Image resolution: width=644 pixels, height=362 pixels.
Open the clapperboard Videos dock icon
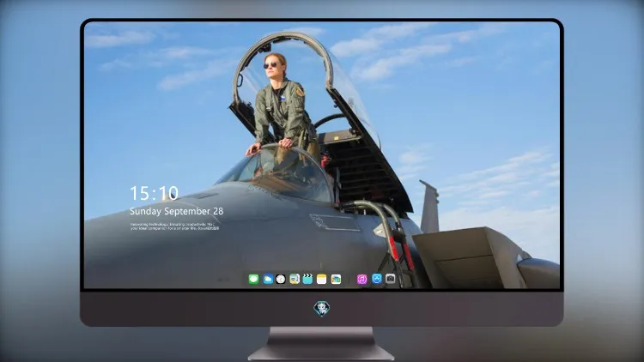pyautogui.click(x=307, y=279)
